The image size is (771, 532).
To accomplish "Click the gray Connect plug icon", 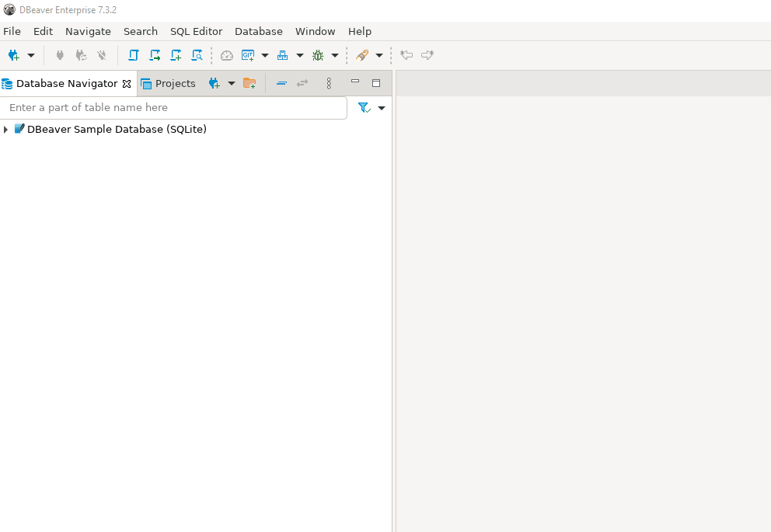I will point(60,55).
